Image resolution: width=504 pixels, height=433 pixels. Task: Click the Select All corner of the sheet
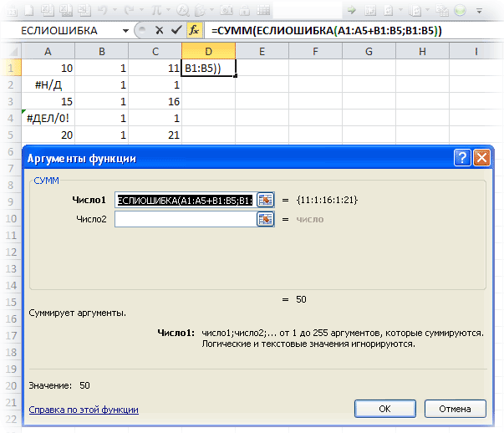tap(11, 51)
